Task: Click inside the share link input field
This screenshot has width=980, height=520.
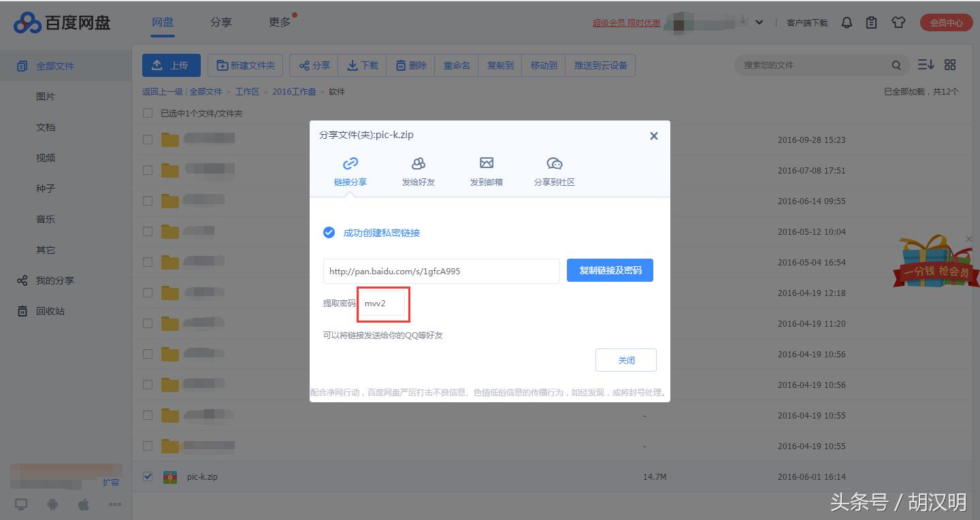Action: [x=441, y=270]
